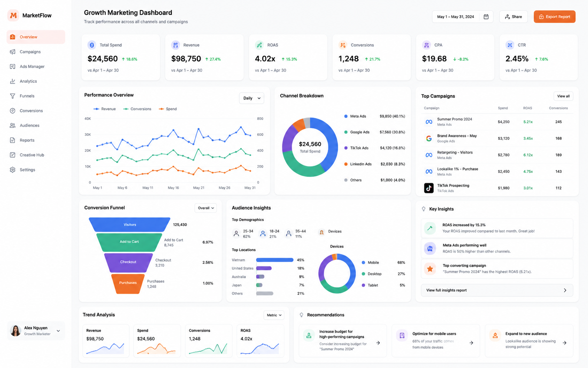The width and height of the screenshot is (588, 368).
Task: Click the Meta icon for Summer Promo 2024
Action: (x=429, y=122)
